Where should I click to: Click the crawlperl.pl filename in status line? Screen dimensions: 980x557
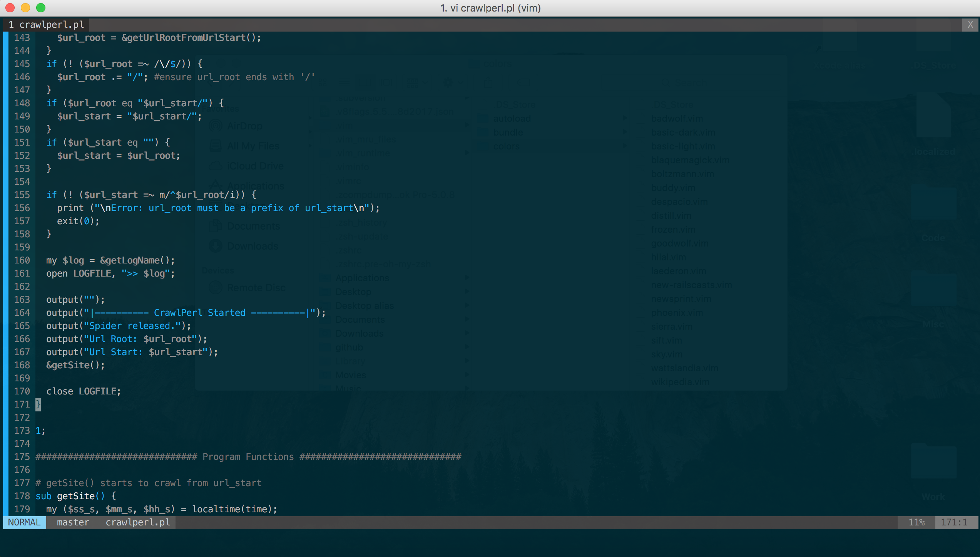(138, 522)
